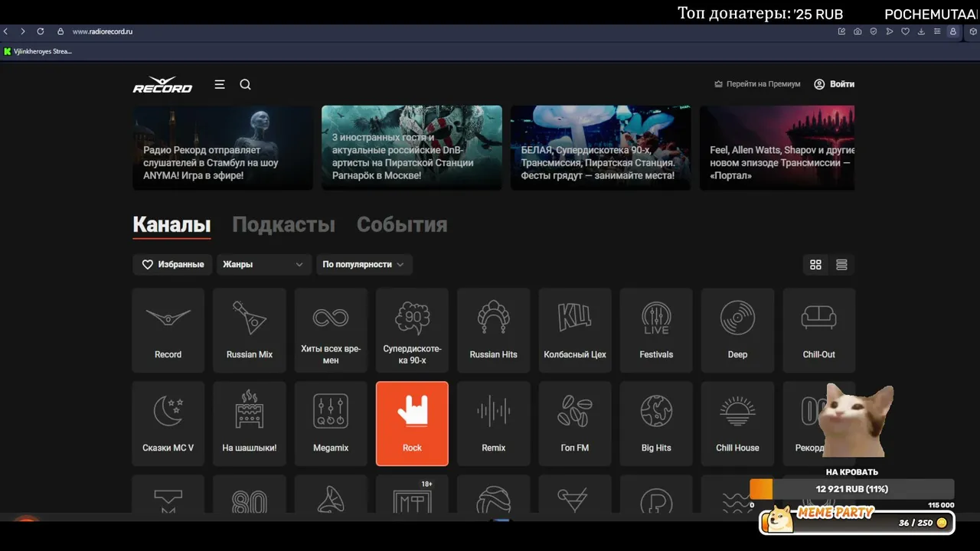Click the browser privacy shield icon
Viewport: 980px width, 551px height.
pos(874,31)
